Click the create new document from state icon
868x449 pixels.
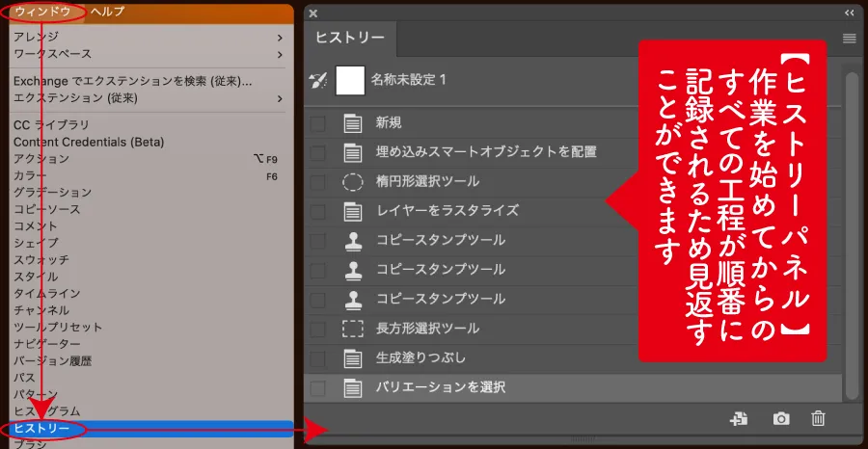[x=740, y=418]
